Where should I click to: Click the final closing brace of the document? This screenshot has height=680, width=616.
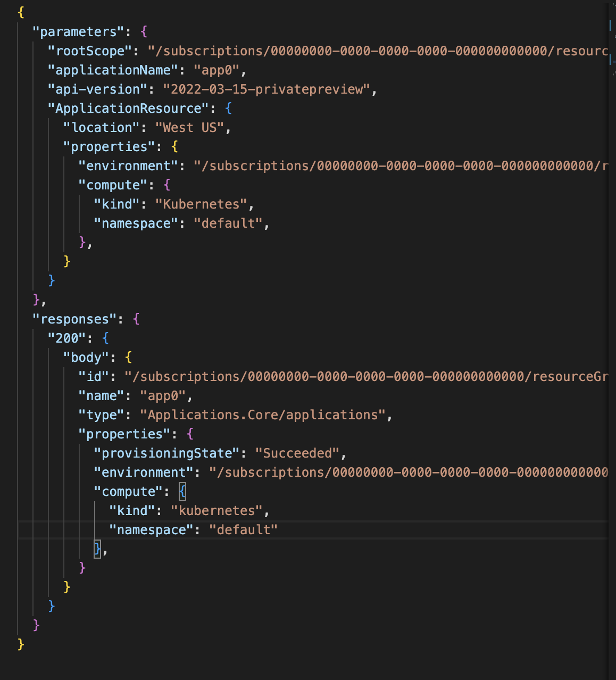pyautogui.click(x=20, y=644)
